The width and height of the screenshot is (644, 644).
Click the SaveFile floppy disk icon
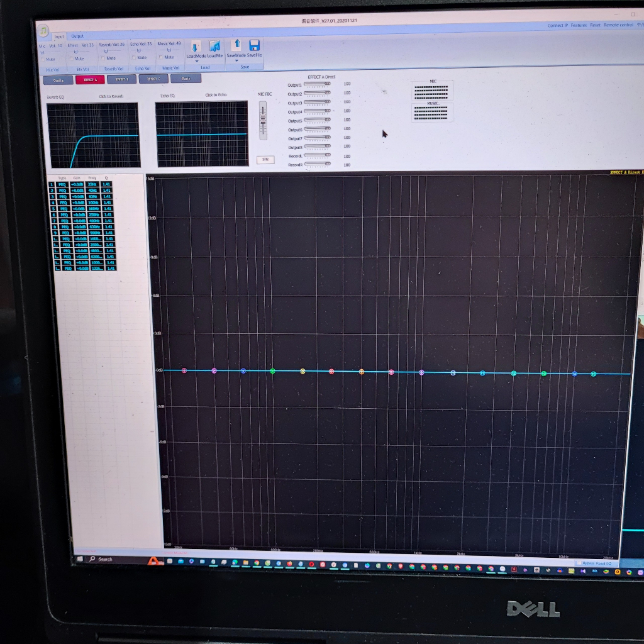point(254,45)
